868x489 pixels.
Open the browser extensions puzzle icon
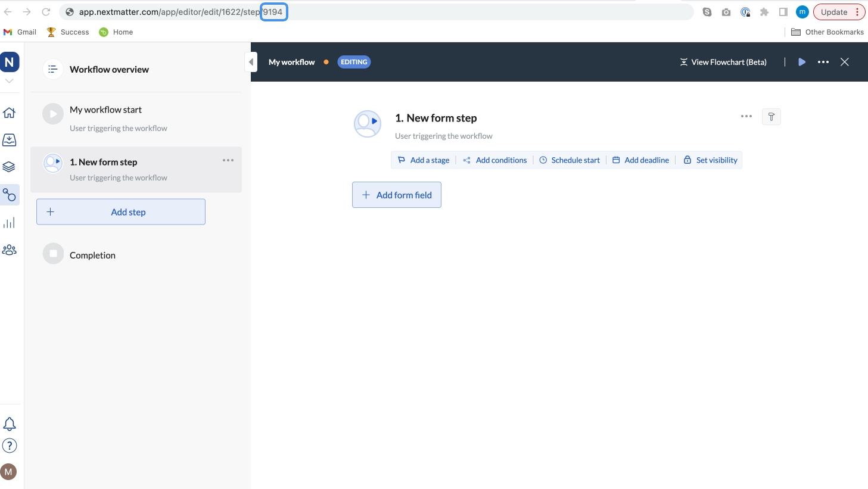pos(764,11)
